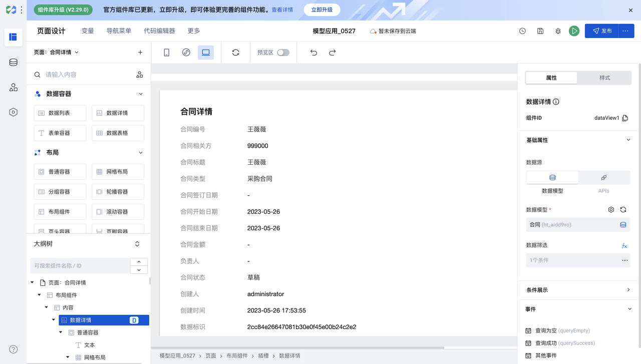Add the 数据表格 component
This screenshot has width=641, height=364.
(118, 133)
